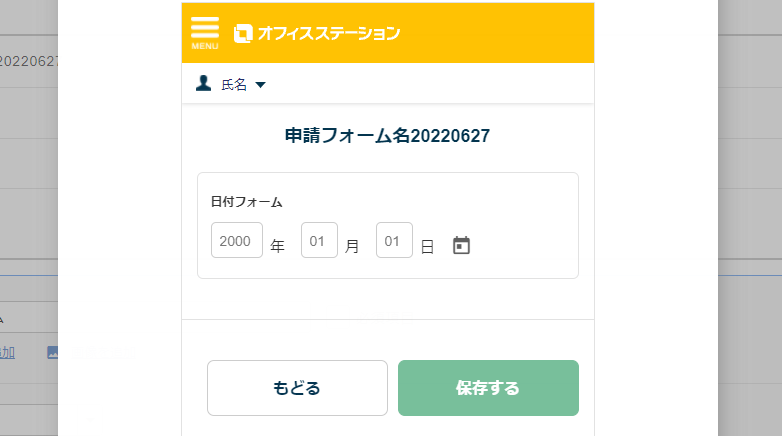782x436 pixels.
Task: Click the Office Station square logo icon
Action: click(x=243, y=33)
